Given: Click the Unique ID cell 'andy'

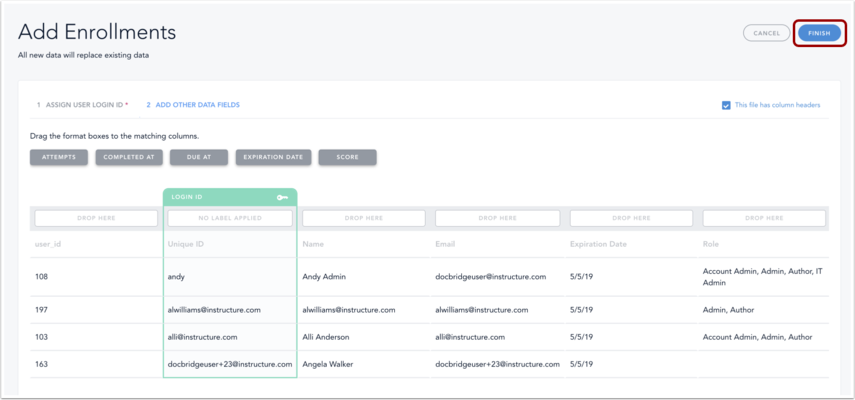Looking at the screenshot, I should click(176, 277).
